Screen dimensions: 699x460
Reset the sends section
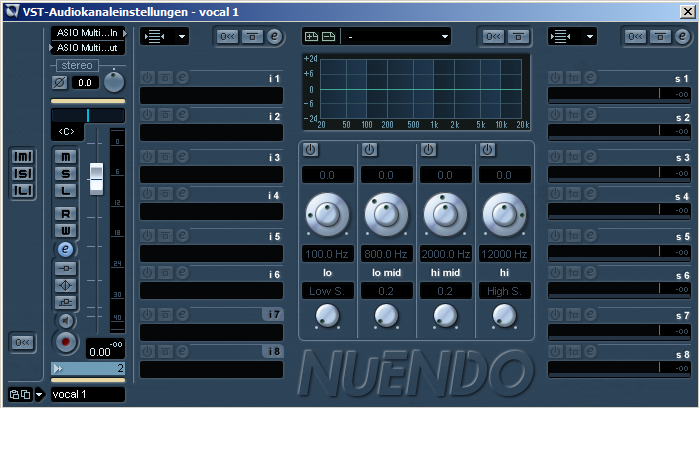(635, 37)
